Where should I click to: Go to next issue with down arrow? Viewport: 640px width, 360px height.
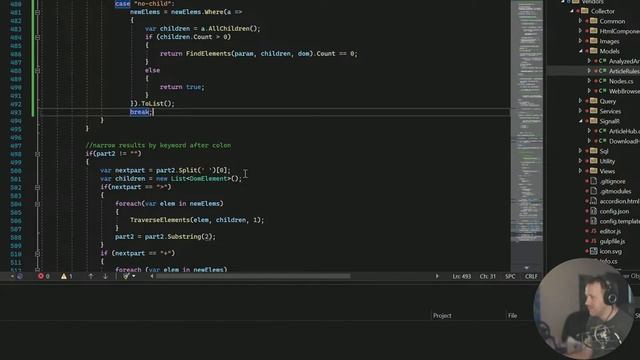(105, 276)
